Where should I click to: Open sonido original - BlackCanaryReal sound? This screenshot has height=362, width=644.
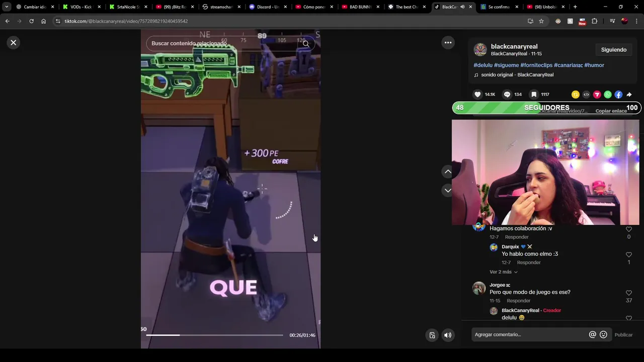tap(517, 75)
